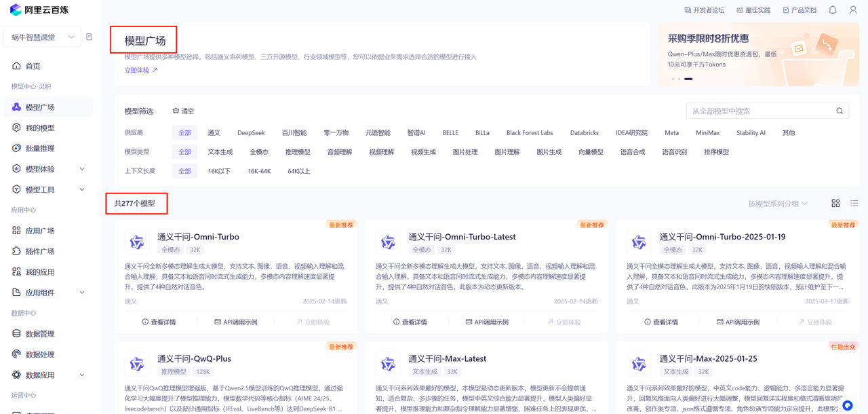Open notifications via the bell icon

point(833,10)
